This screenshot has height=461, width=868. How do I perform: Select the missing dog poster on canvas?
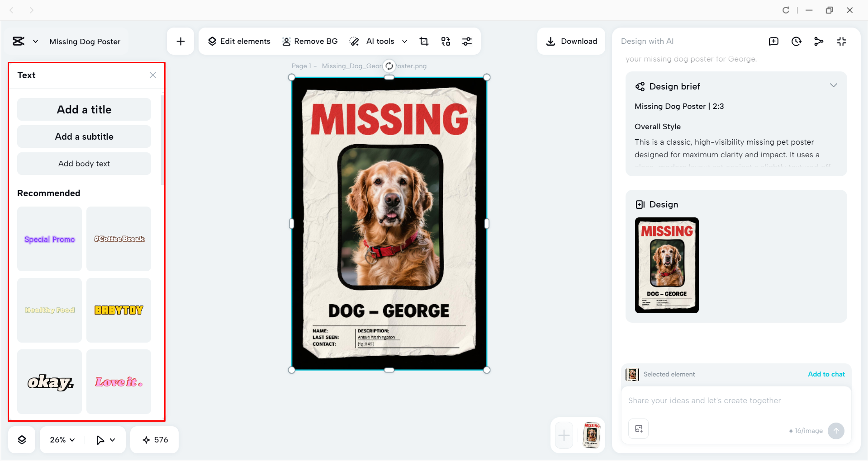click(x=389, y=224)
